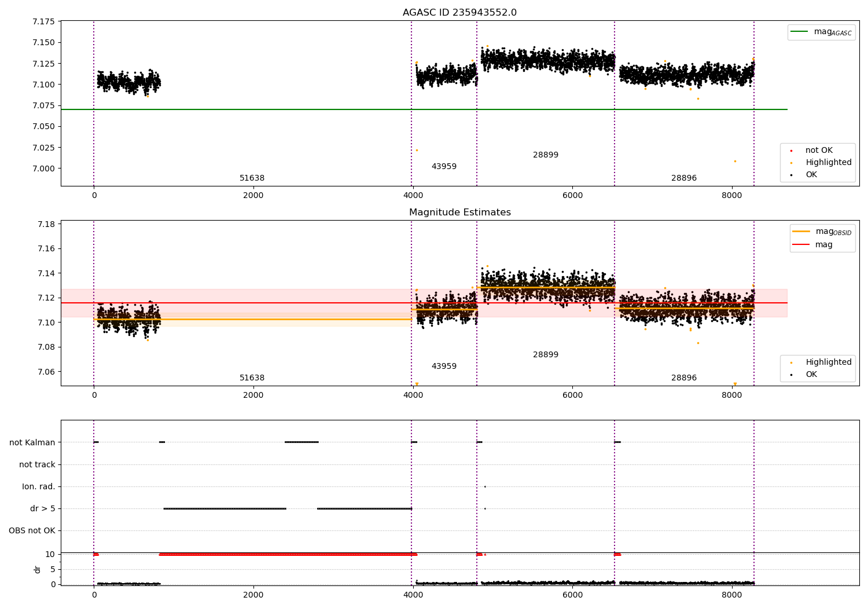Select the "dr > 5" row label
The height and width of the screenshot is (608, 868).
click(43, 508)
